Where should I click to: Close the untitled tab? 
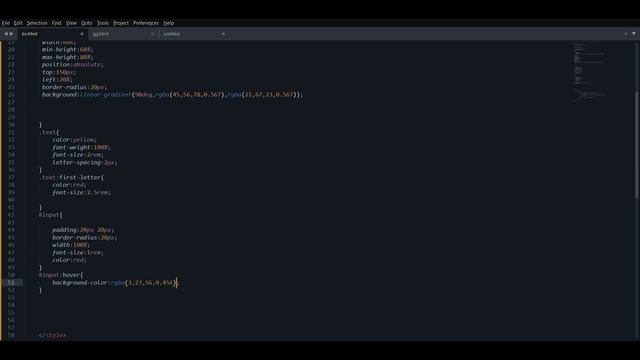pos(223,34)
